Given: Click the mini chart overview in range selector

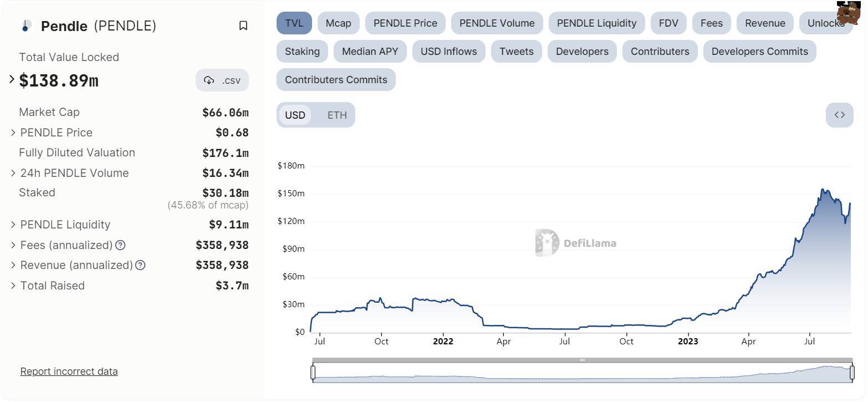Looking at the screenshot, I should click(x=583, y=373).
